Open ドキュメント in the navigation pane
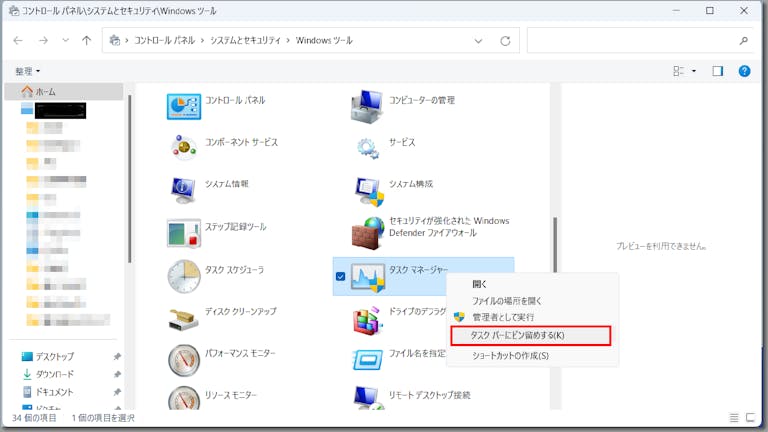The image size is (768, 432). [x=55, y=392]
